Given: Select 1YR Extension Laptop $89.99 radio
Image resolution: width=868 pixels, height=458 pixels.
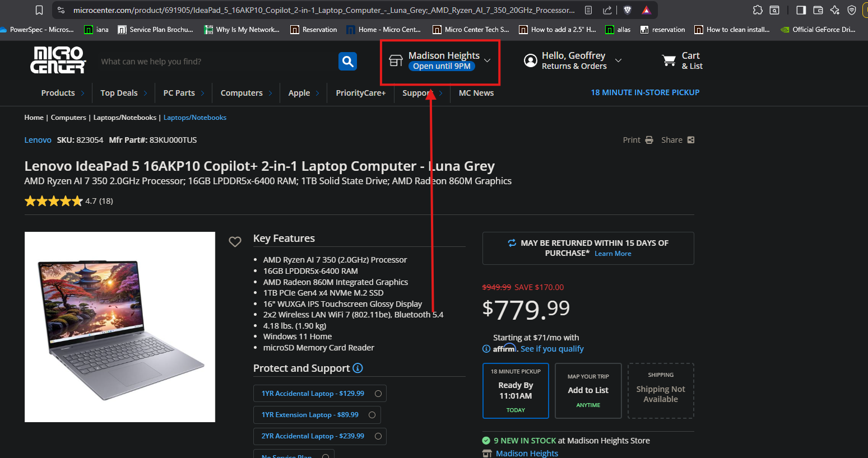Looking at the screenshot, I should (372, 415).
